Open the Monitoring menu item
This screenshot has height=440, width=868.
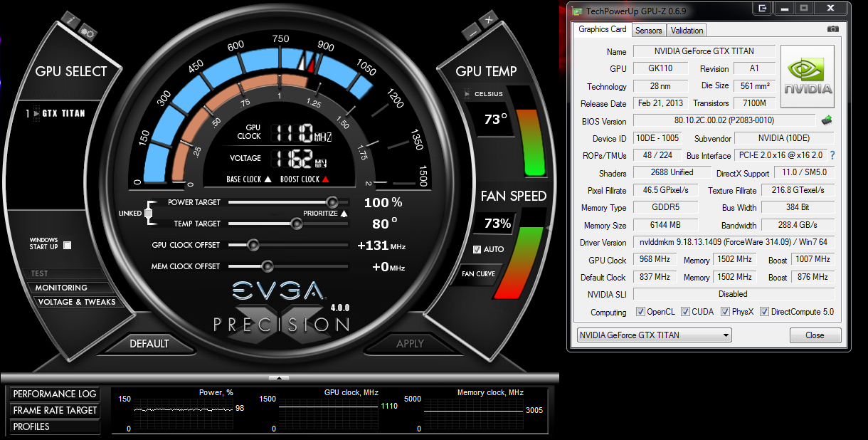71,288
